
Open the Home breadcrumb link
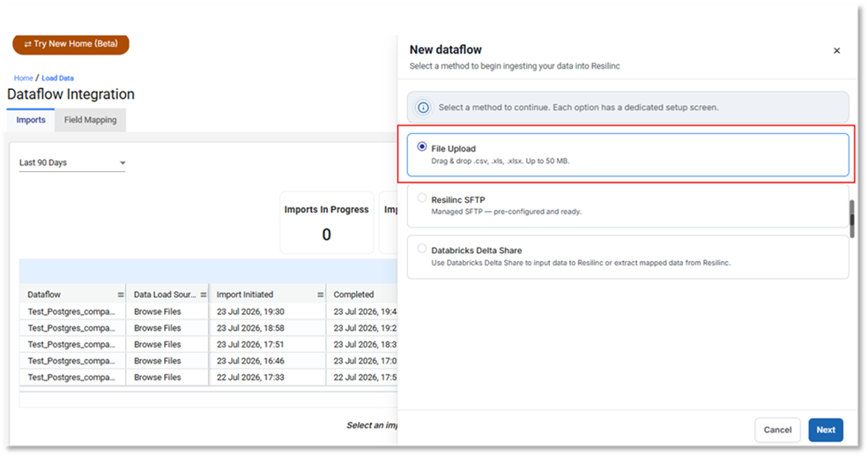[23, 78]
